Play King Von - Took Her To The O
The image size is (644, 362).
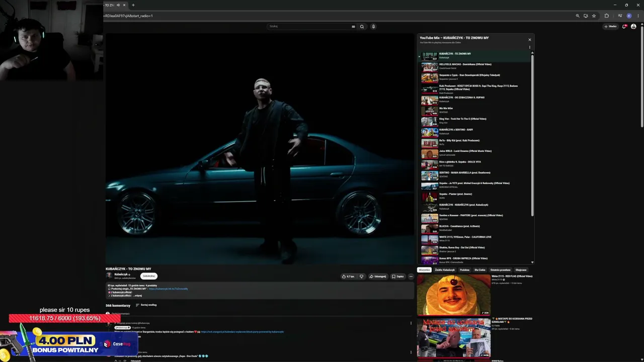coord(475,121)
